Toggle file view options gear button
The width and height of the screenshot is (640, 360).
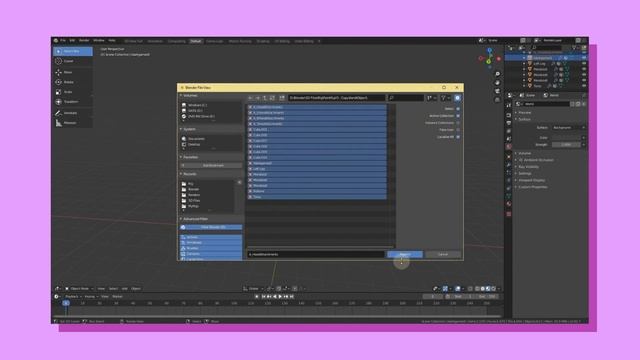(x=457, y=98)
